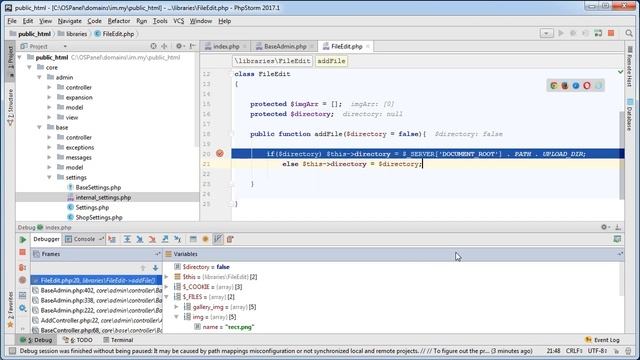Click the Listen for debug connections icon in main toolbar

coord(598,33)
